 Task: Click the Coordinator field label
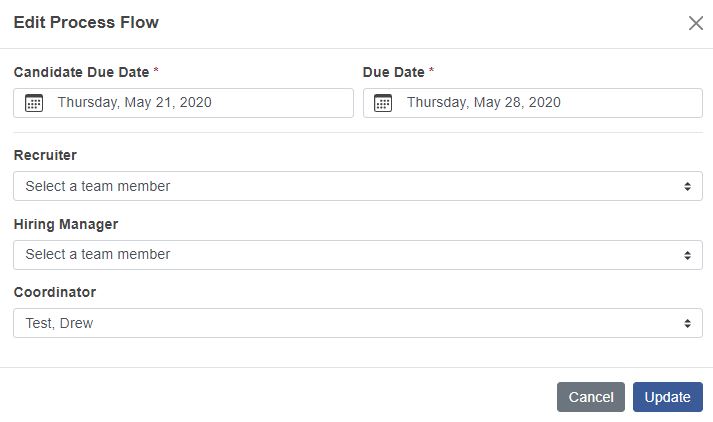[x=55, y=292]
